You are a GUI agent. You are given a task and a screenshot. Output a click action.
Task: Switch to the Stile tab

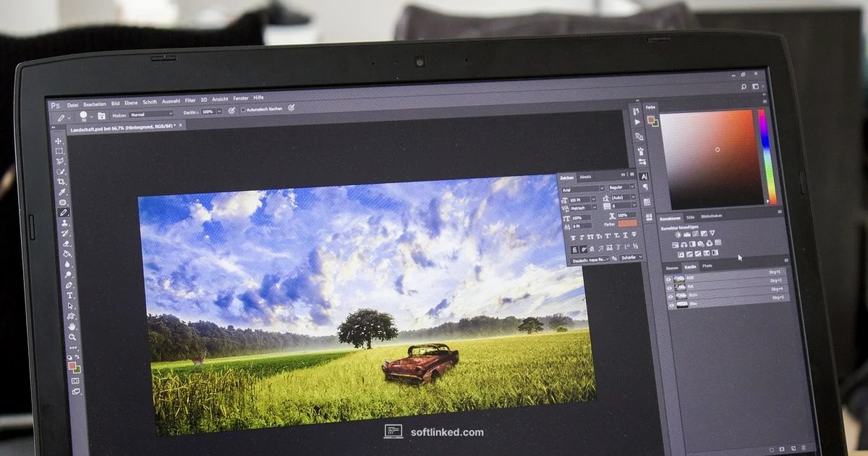[690, 217]
